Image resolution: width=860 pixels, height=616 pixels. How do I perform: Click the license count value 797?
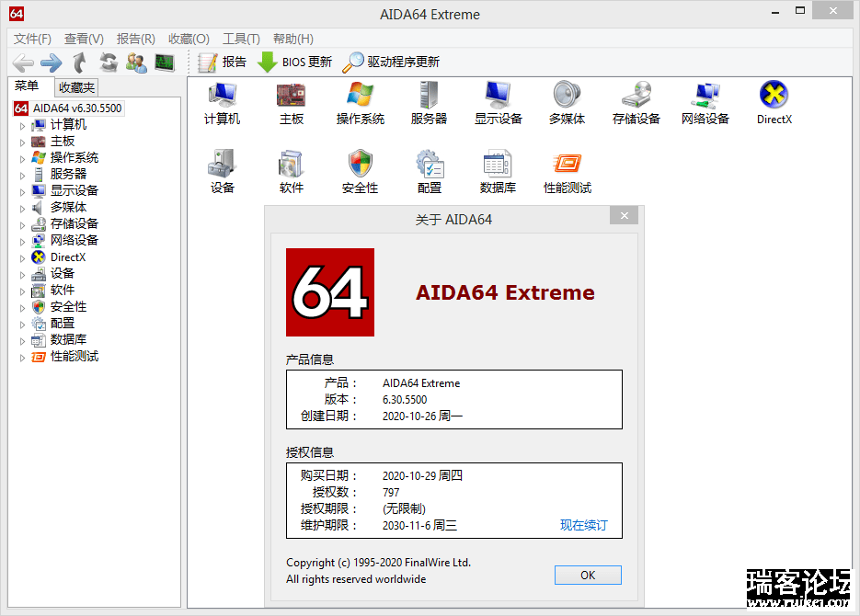coord(391,492)
